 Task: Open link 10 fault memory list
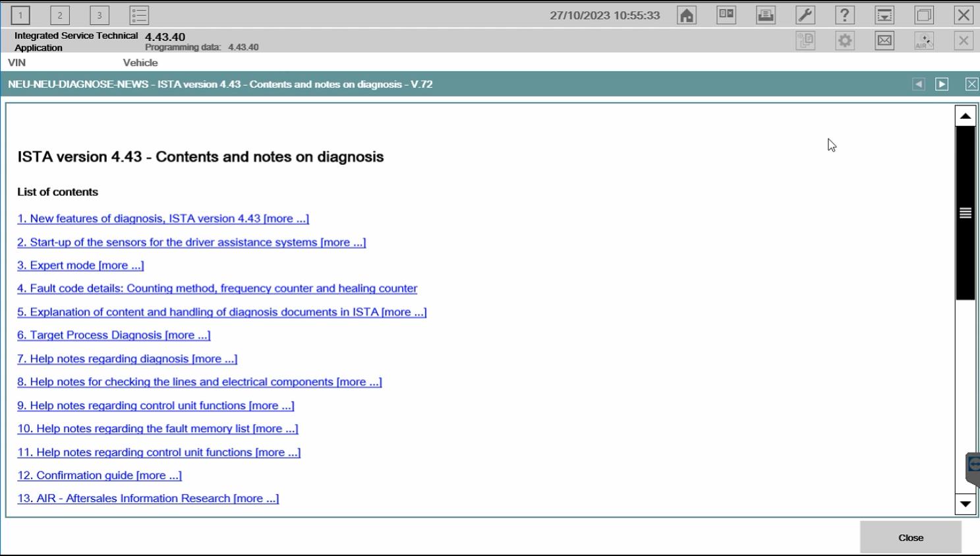click(158, 429)
